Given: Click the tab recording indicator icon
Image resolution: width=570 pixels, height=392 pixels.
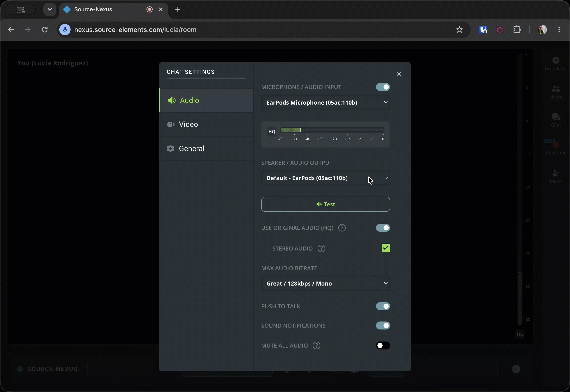Looking at the screenshot, I should point(149,9).
